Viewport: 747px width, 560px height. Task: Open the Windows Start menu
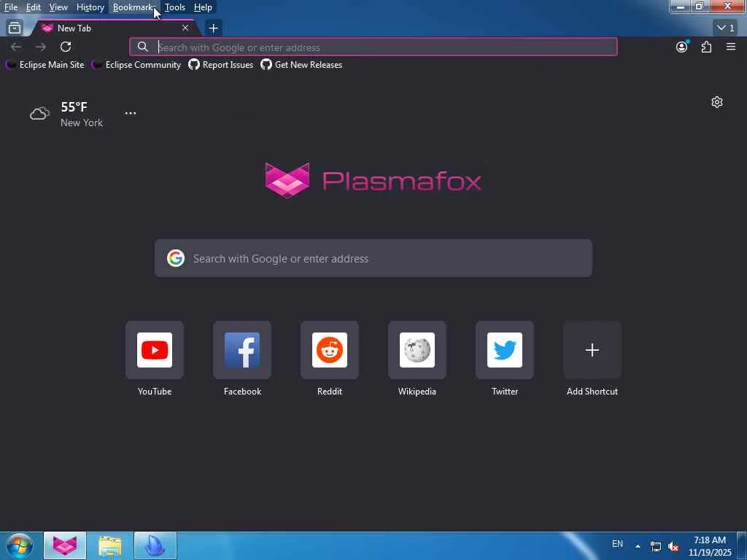point(20,545)
